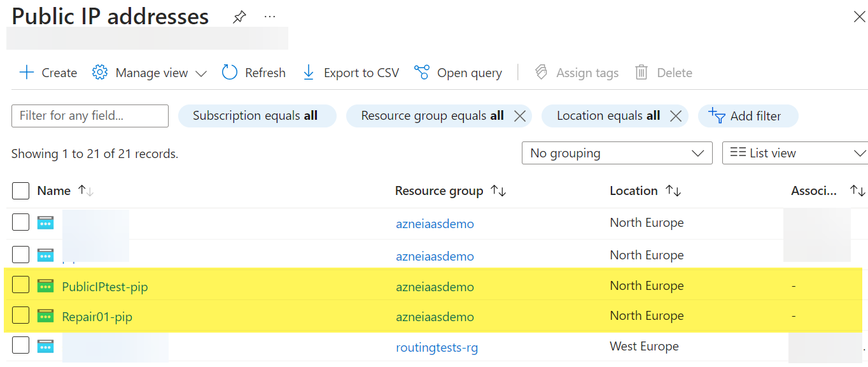This screenshot has width=868, height=367.
Task: Tick the checkbox for PublicIPtest-pip
Action: [x=21, y=285]
